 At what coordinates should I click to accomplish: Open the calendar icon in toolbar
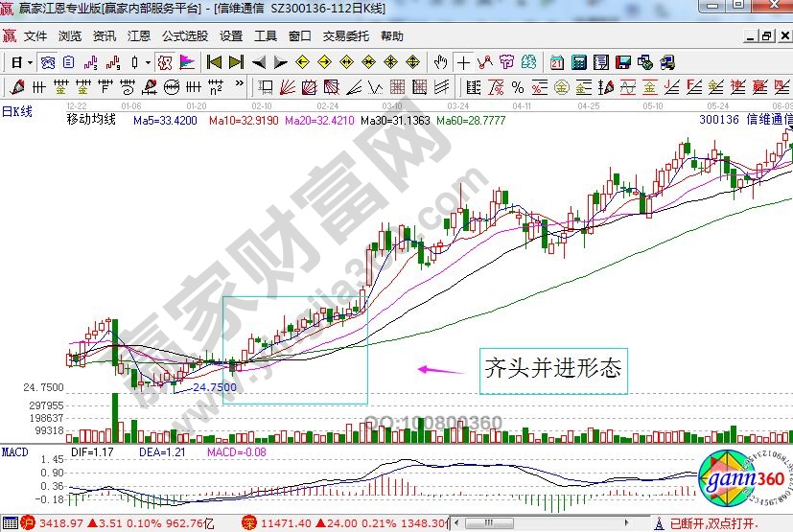[556, 62]
